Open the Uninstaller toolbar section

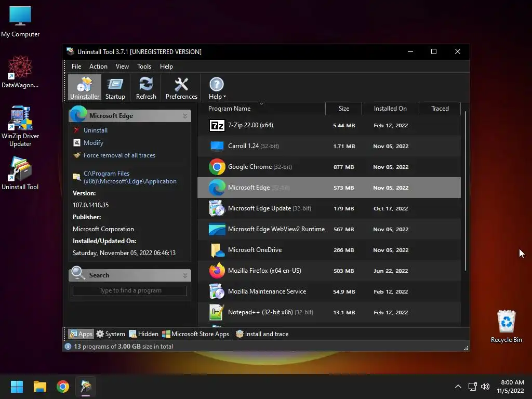(85, 88)
